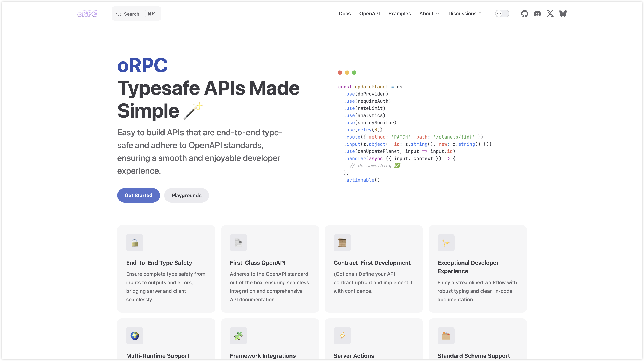This screenshot has height=361, width=644.
Task: Click the globe icon on Multi-Runtime card
Action: (135, 335)
